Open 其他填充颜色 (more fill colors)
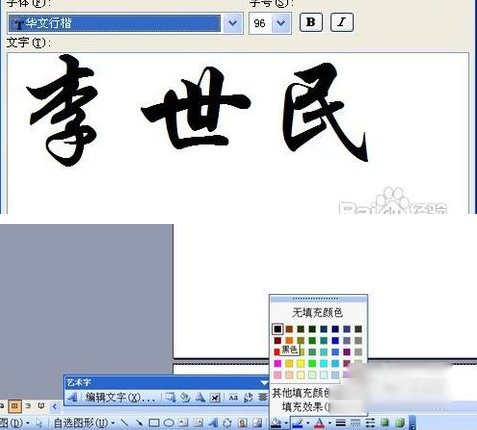Viewport: 477px width, 430px height. (x=301, y=393)
